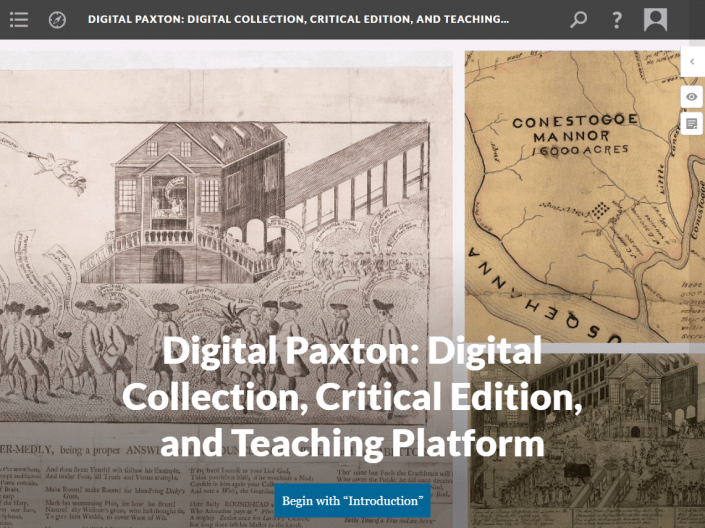Click the Digital Paxton header title
The height and width of the screenshot is (528, 705).
299,19
